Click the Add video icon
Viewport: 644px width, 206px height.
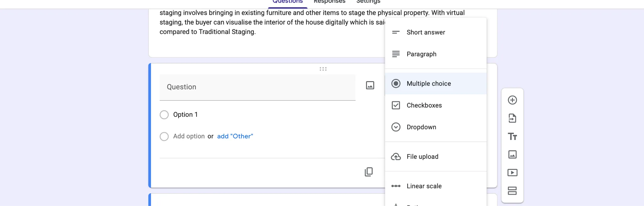pos(512,173)
